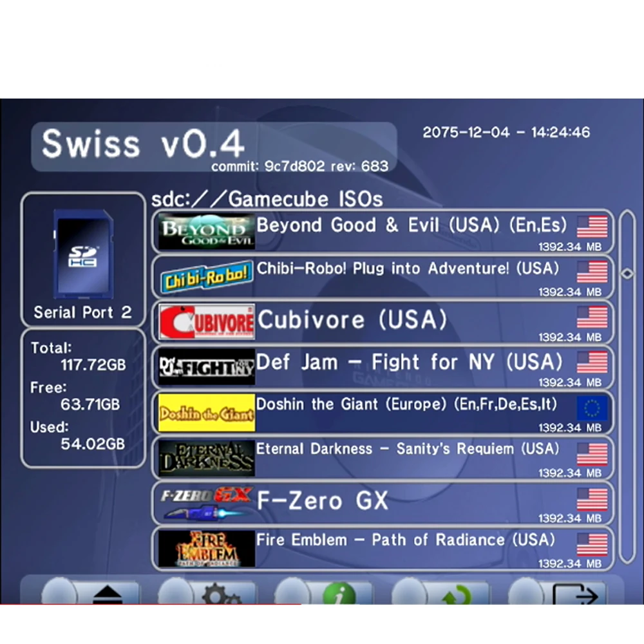The image size is (644, 644).
Task: Choose Def Jam - Fight for NY (USA) title
Action: (409, 362)
